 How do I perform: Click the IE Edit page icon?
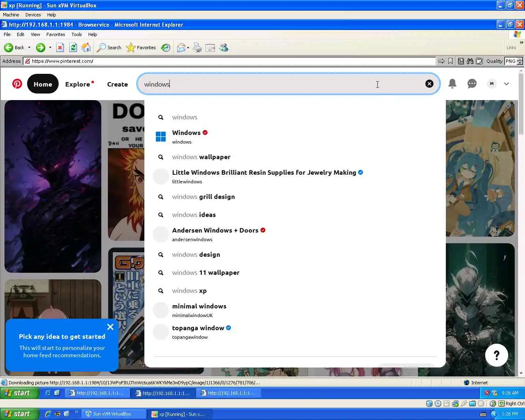tap(210, 48)
